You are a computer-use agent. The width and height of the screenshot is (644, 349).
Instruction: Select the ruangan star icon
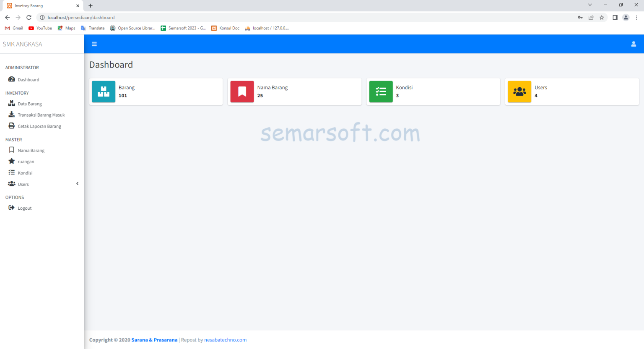tap(11, 161)
